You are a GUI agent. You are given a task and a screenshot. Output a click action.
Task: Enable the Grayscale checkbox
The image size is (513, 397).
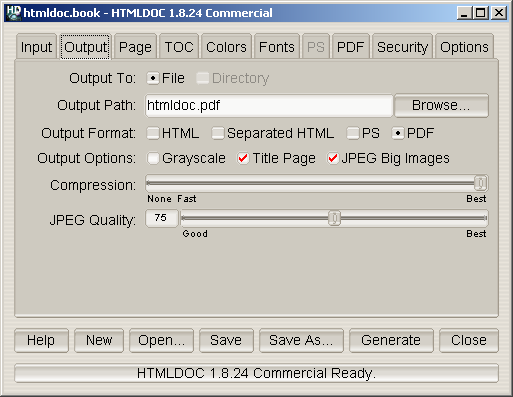point(153,158)
